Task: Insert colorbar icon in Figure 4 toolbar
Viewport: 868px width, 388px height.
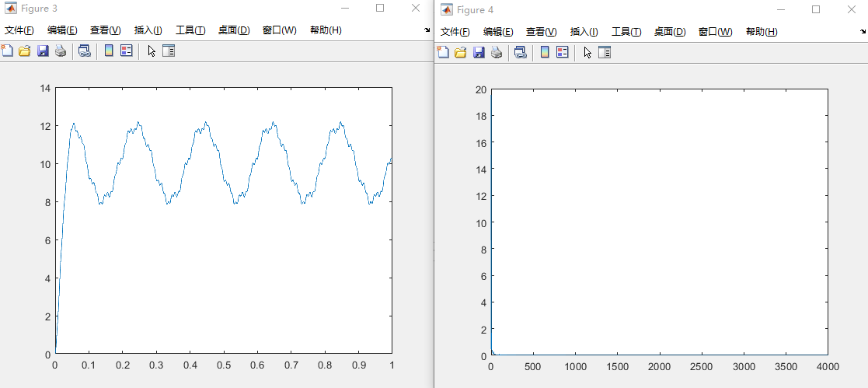Action: (545, 53)
